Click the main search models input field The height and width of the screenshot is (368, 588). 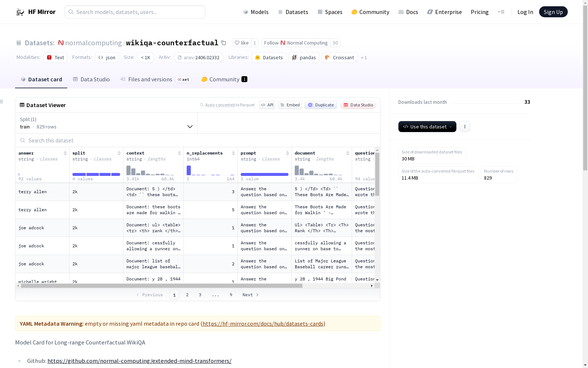point(135,12)
